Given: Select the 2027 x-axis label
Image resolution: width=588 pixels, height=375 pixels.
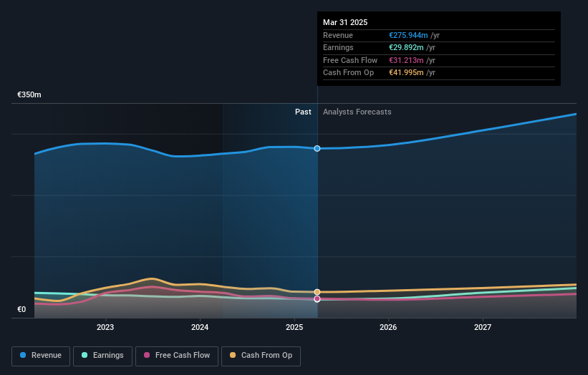Looking at the screenshot, I should pyautogui.click(x=483, y=327).
